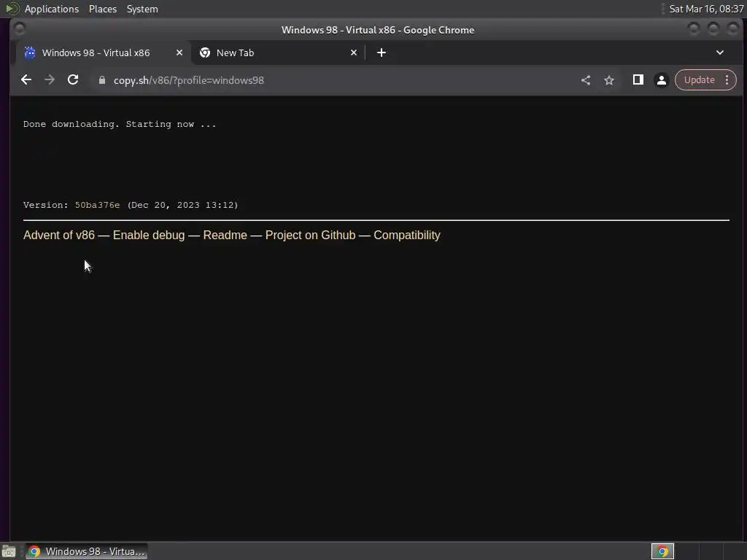This screenshot has width=747, height=560.
Task: Expand the tab search dropdown chevron
Action: click(720, 52)
